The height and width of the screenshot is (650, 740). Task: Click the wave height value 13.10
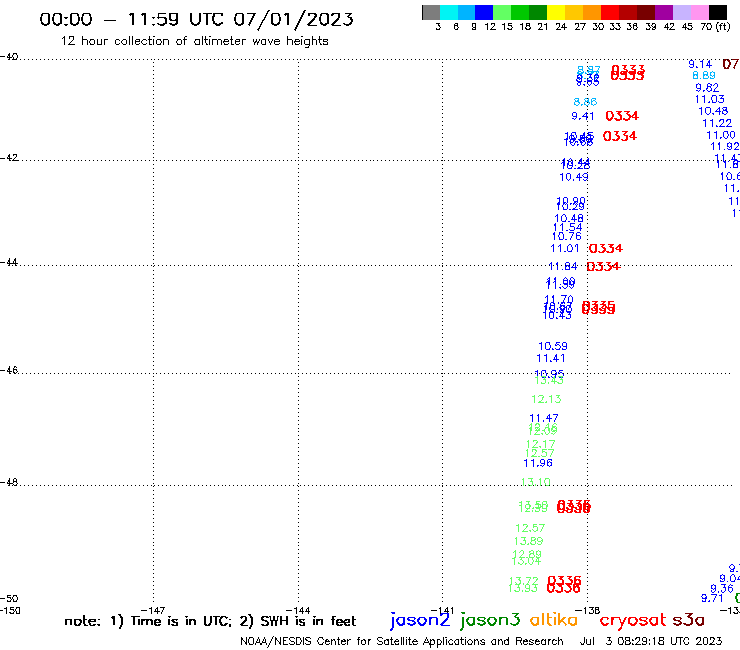tap(536, 482)
